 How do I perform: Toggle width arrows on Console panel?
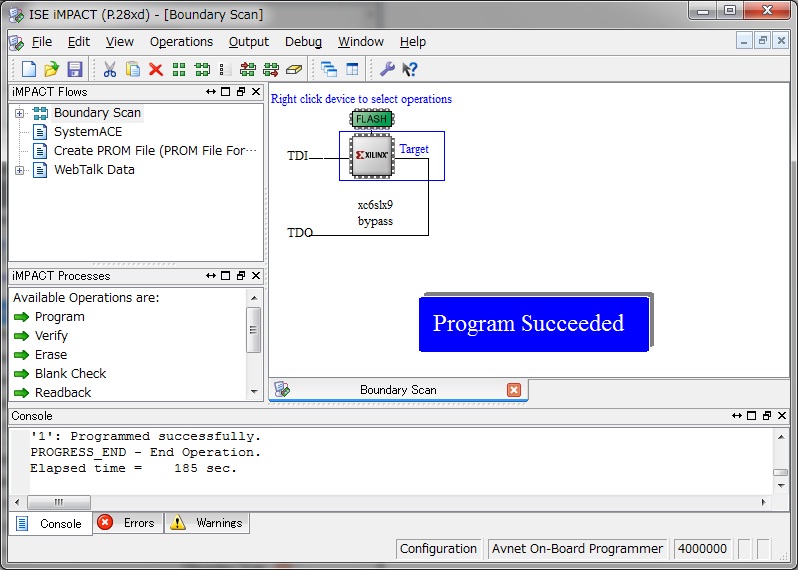click(x=736, y=416)
